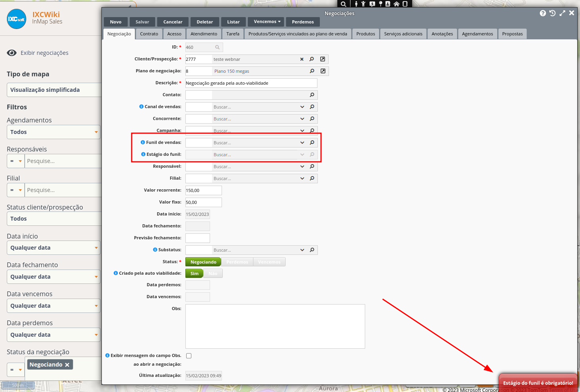580x392 pixels.
Task: Set Status to Vencemos in the form
Action: coord(269,262)
